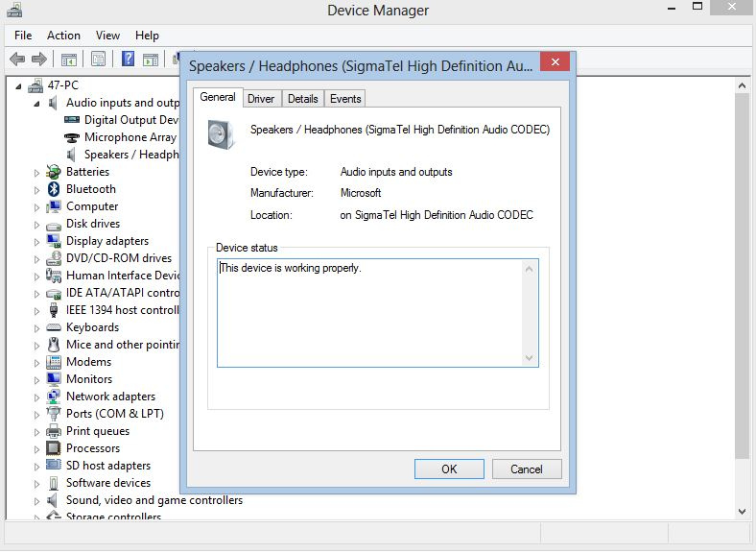Expand the Network adapters category

tap(37, 397)
